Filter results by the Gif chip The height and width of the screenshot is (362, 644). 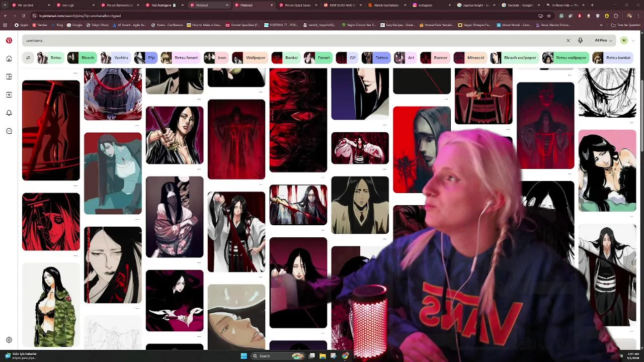(x=347, y=58)
